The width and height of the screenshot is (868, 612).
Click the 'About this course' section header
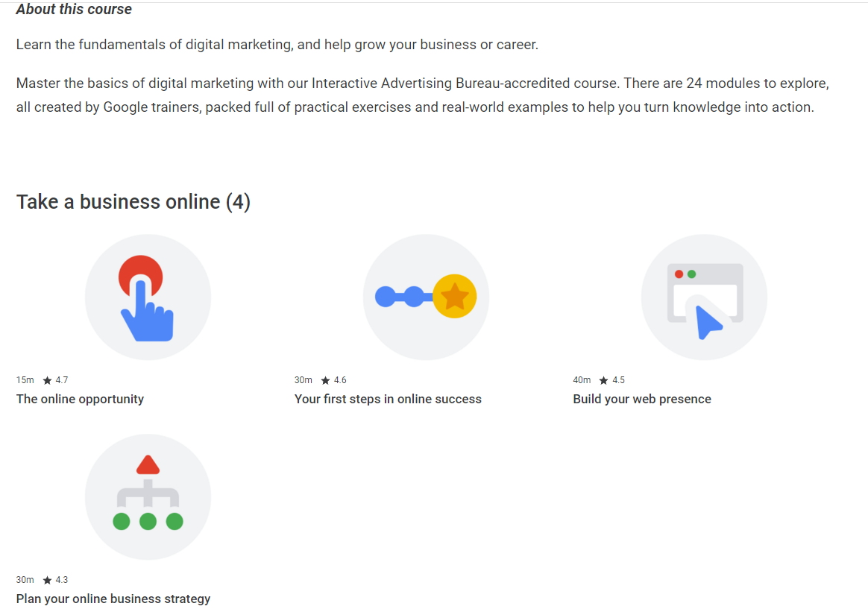coord(74,9)
